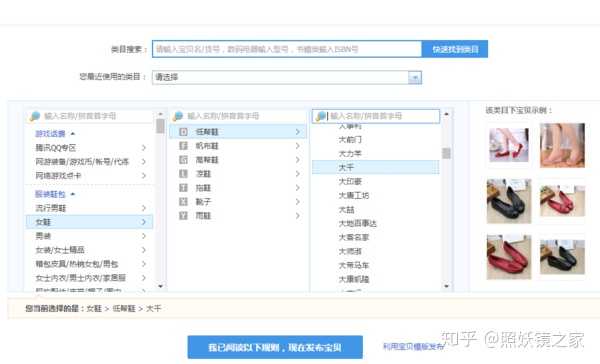Select the 女鞋 category
Screen dimensions: 600x364
click(89, 222)
